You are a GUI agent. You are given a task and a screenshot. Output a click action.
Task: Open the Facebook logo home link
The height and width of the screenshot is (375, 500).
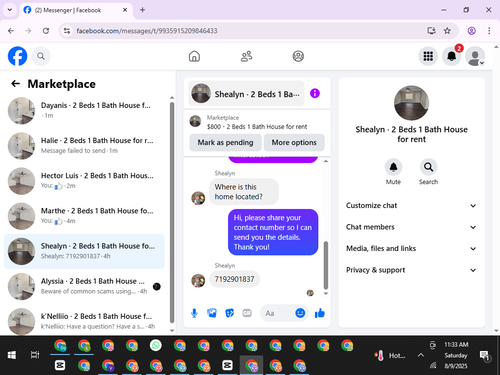[17, 56]
